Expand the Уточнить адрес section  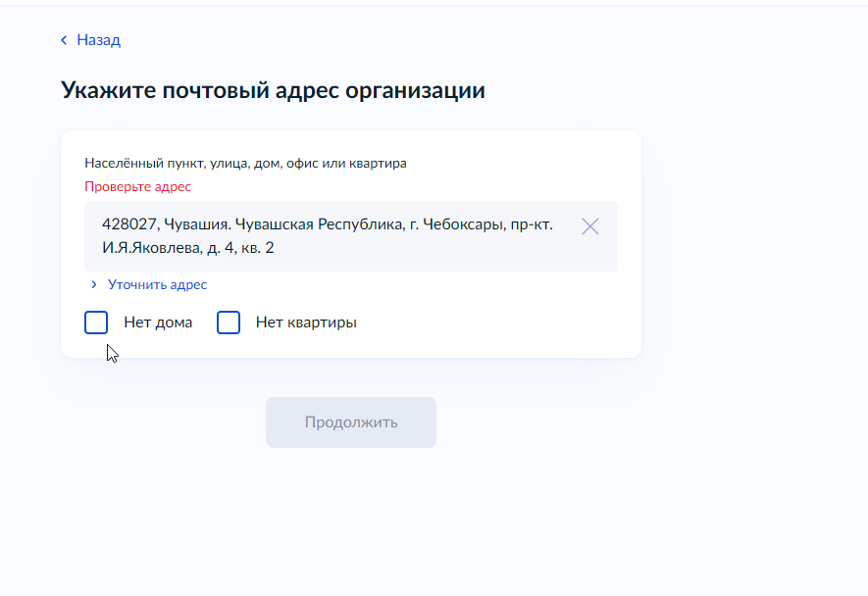point(148,284)
